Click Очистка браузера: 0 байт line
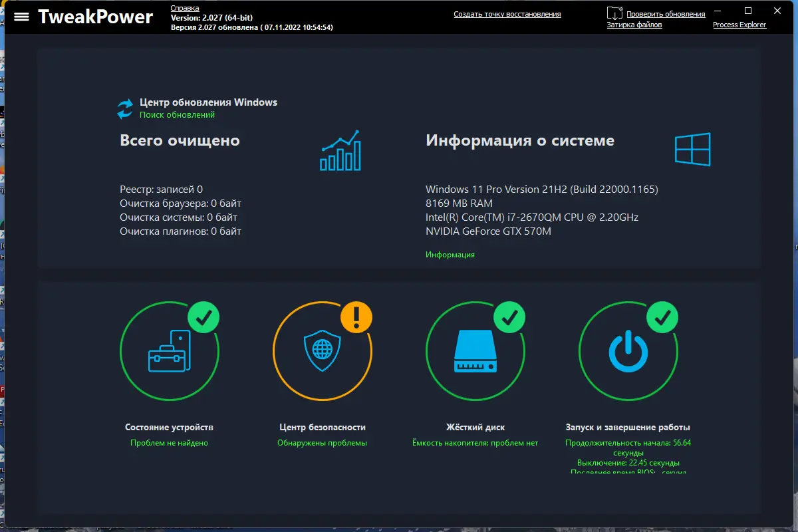The image size is (798, 532). click(x=180, y=203)
